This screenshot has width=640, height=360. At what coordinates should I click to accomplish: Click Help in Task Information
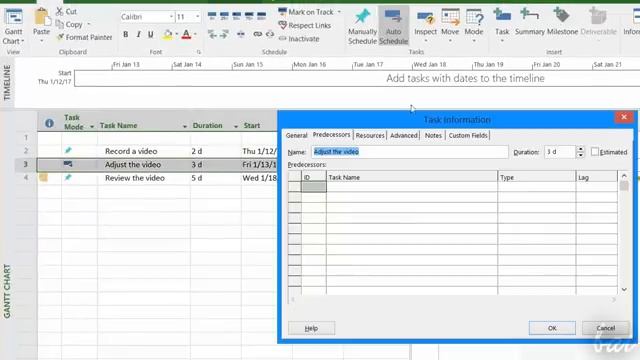[311, 328]
